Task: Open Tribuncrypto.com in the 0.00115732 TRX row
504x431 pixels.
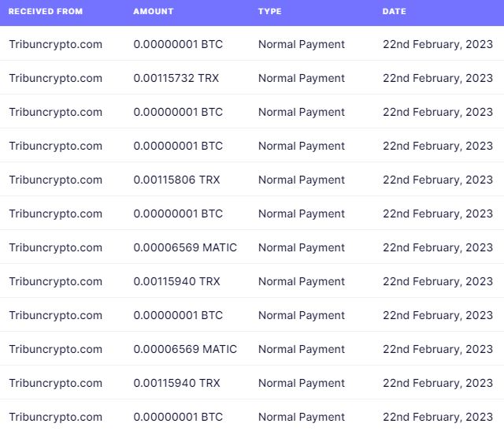Action: (56, 78)
